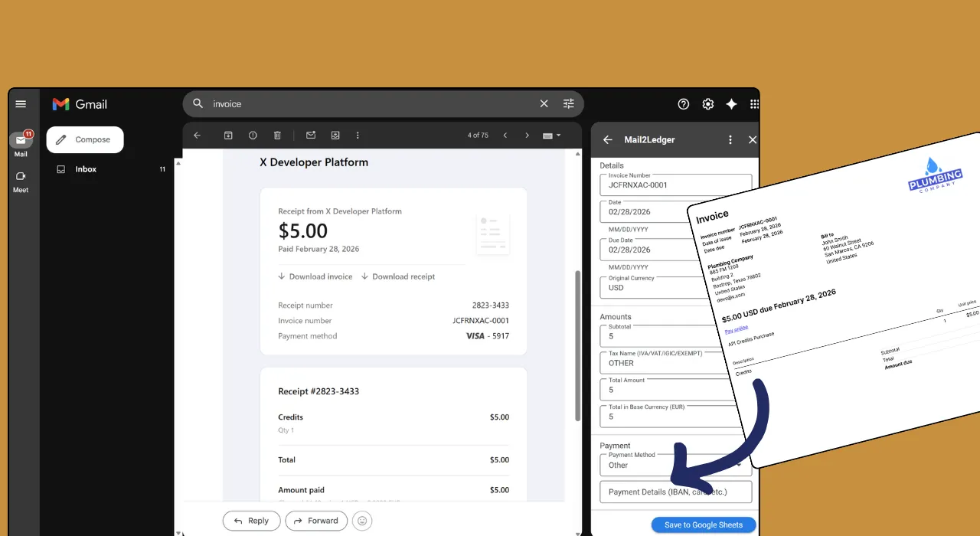
Task: Click Save to Google Sheets
Action: coord(703,525)
